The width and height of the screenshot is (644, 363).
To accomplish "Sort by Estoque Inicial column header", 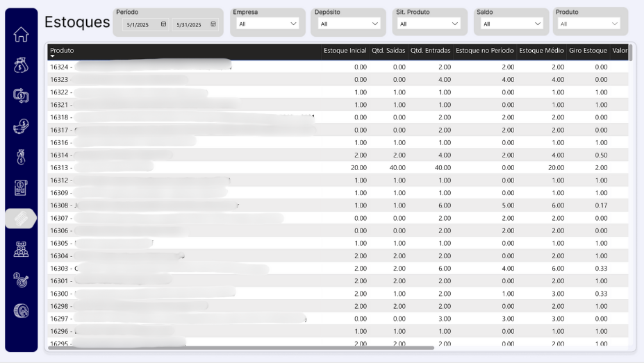I will coord(345,51).
